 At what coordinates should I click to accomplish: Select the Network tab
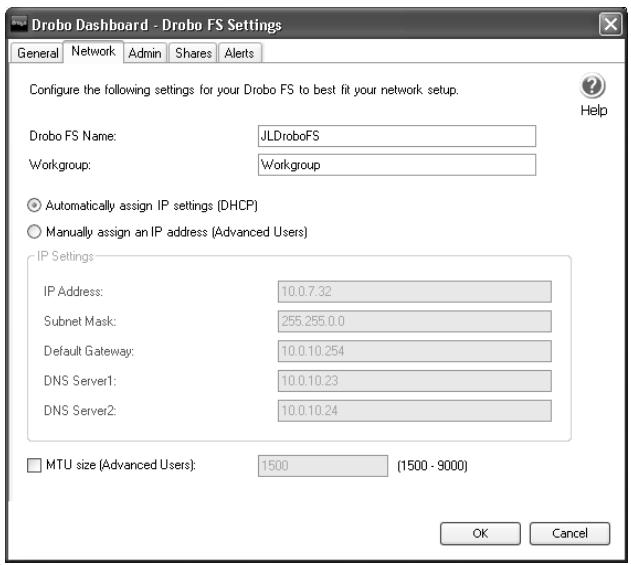93,51
